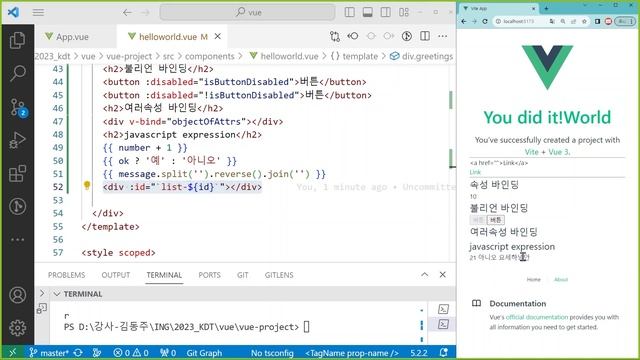Click errors and warnings count in status bar

click(131, 353)
